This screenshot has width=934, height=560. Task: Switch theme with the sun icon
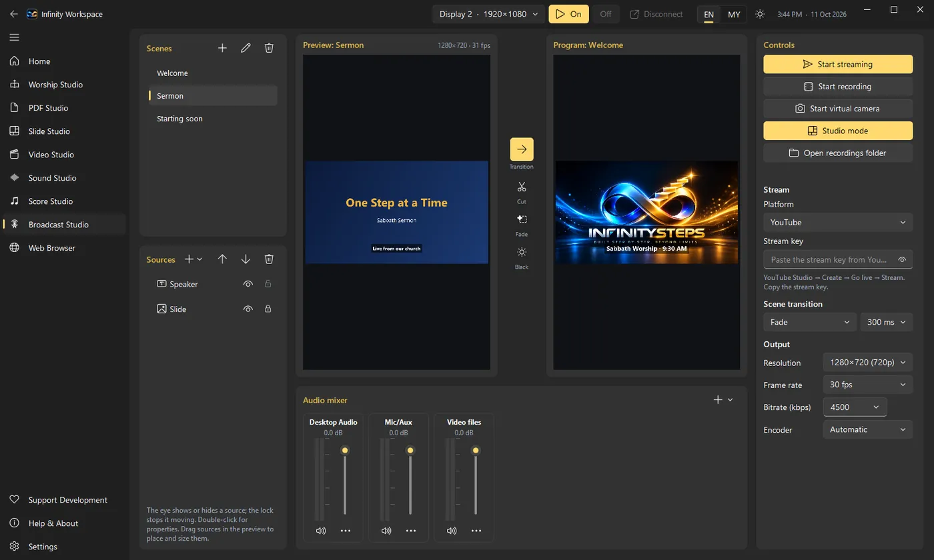(x=760, y=14)
